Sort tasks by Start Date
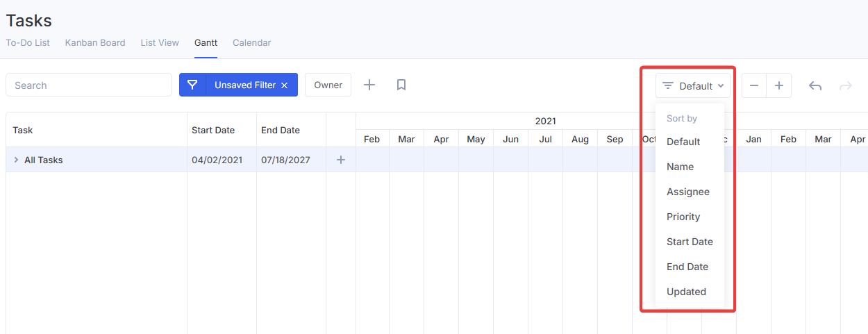 690,242
